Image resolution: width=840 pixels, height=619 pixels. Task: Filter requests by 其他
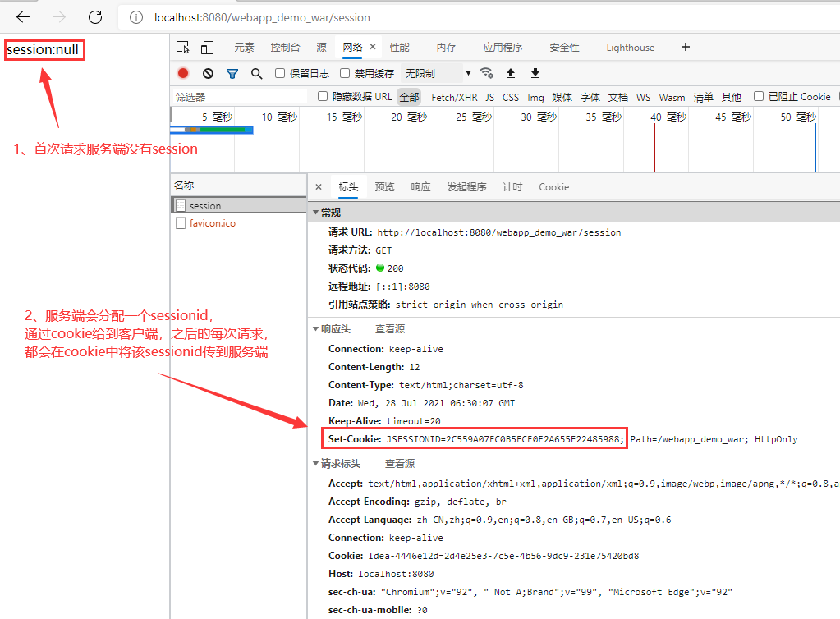coord(732,97)
